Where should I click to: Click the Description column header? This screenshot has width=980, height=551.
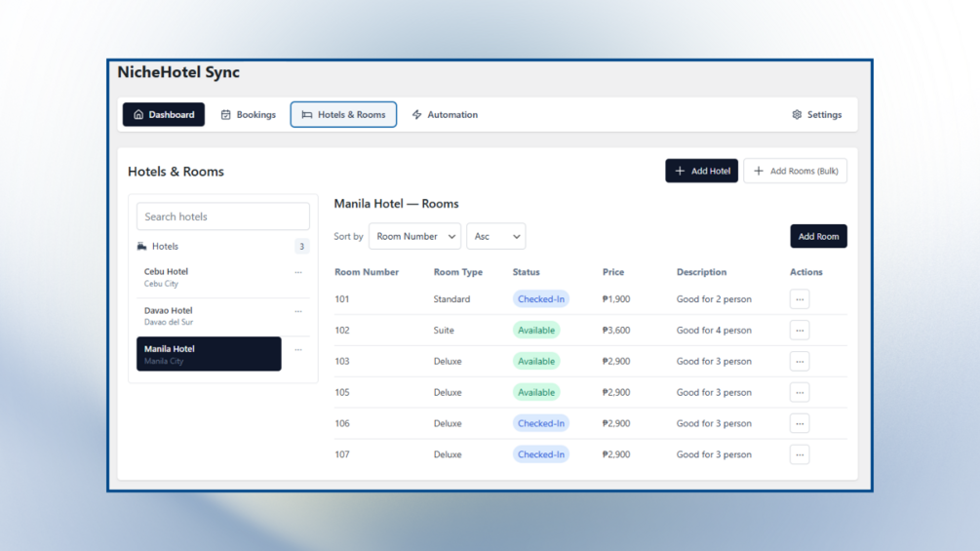(x=701, y=272)
